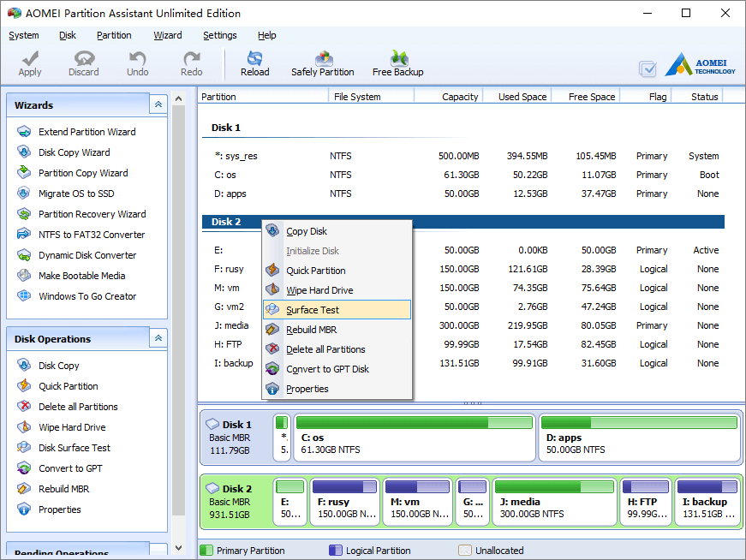
Task: Toggle the checkmark icon beside the AOMEI logo
Action: coord(648,69)
